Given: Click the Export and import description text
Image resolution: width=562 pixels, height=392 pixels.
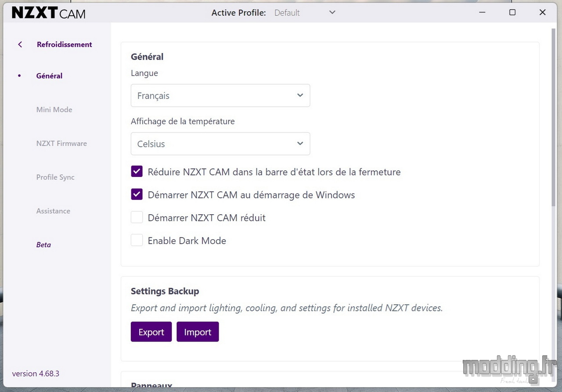Looking at the screenshot, I should pyautogui.click(x=287, y=308).
